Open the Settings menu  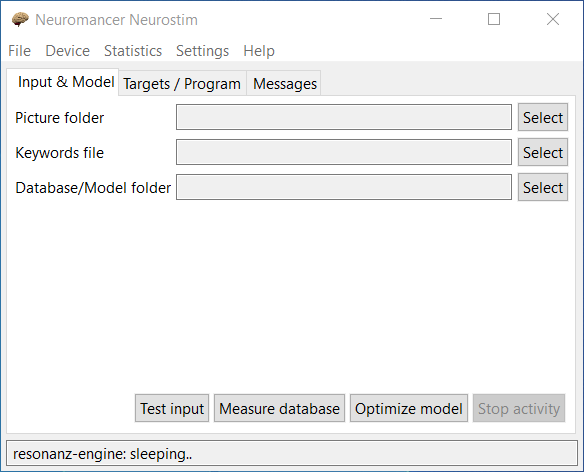[202, 51]
